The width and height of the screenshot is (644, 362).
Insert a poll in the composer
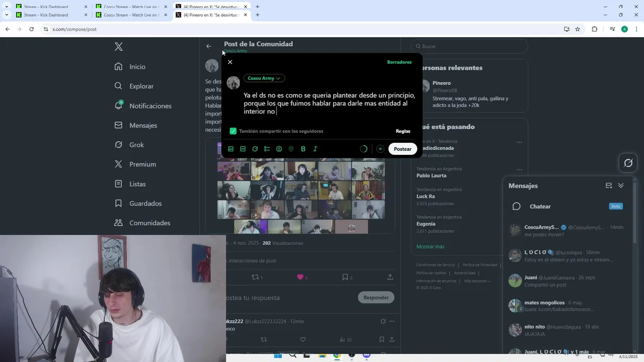[267, 149]
